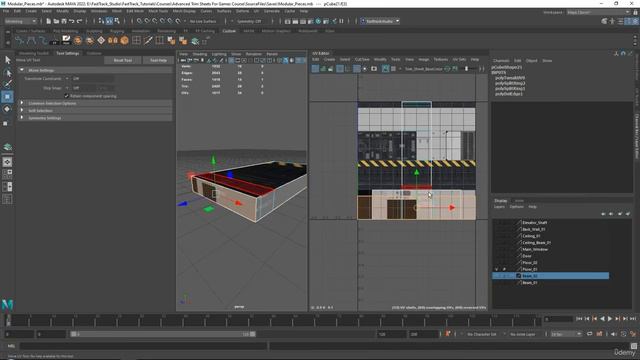Screen dimensions: 640x360
Task: Toggle the selected Beam layer checkbox
Action: tap(518, 276)
